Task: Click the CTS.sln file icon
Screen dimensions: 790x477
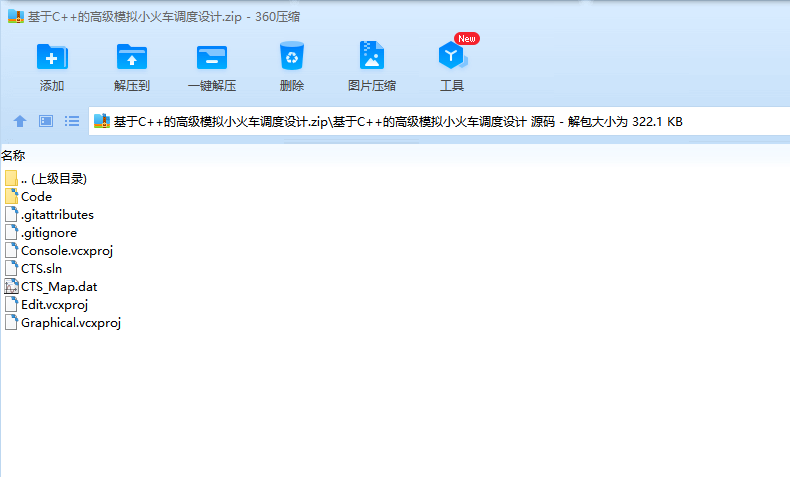Action: coord(11,268)
